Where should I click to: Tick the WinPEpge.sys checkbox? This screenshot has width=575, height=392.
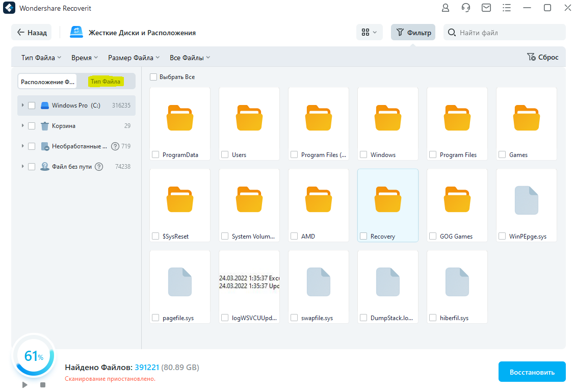tap(502, 236)
